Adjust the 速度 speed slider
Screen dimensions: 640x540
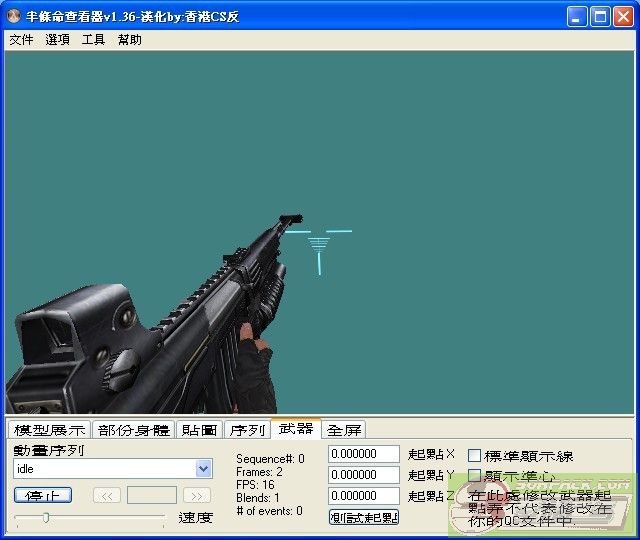46,517
